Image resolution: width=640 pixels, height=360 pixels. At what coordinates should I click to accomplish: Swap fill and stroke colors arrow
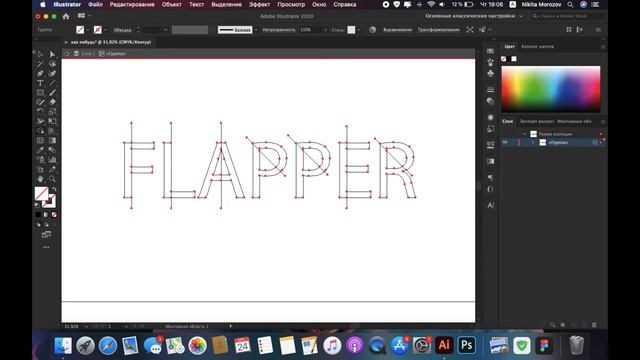point(54,189)
